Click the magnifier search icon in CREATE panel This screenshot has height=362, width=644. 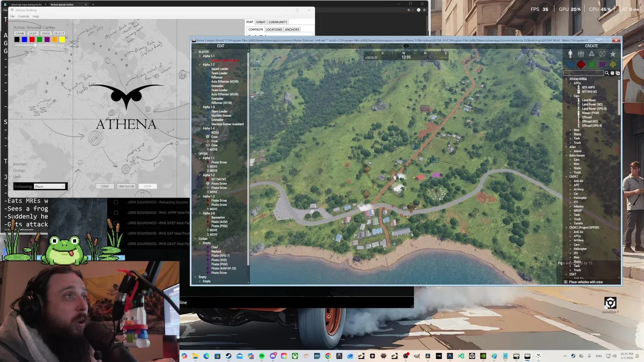click(x=607, y=73)
